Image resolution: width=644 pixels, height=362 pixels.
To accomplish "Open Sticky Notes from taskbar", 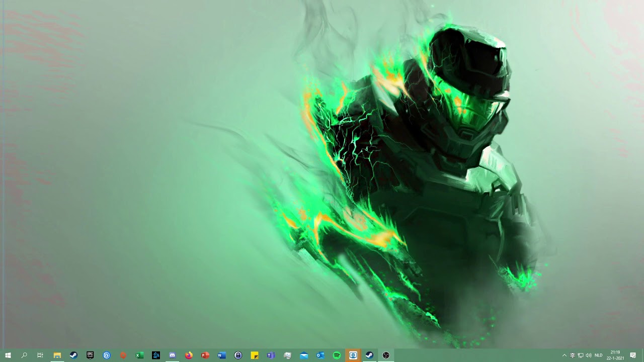I will click(255, 355).
